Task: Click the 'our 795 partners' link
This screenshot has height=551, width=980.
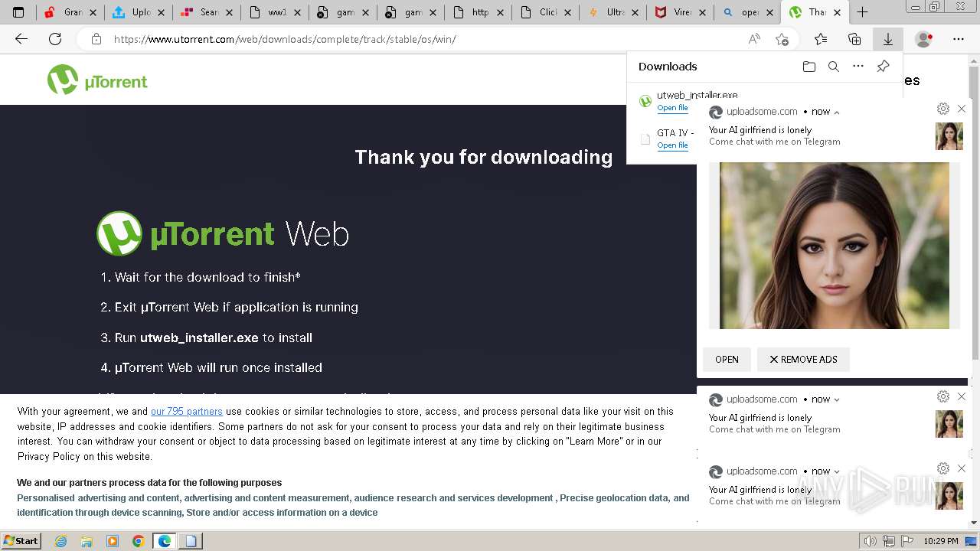Action: 187,412
